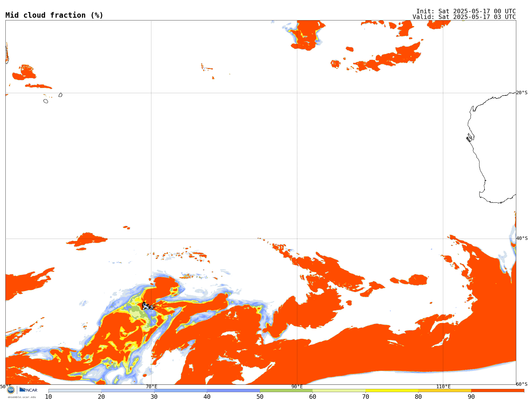Click the '60°S' latitude label

[x=522, y=384]
